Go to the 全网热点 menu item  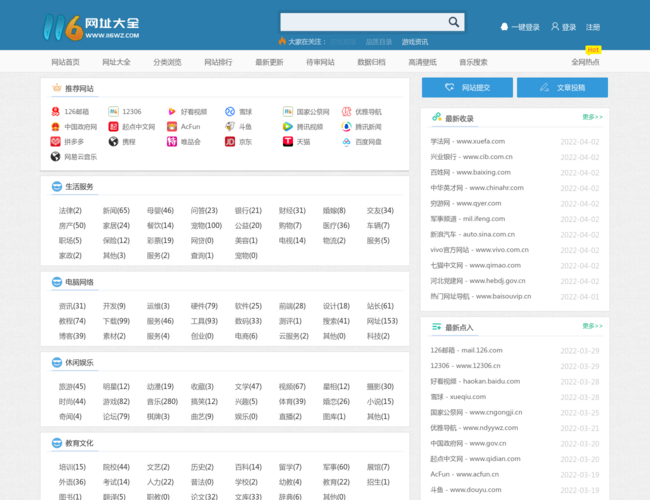click(585, 62)
